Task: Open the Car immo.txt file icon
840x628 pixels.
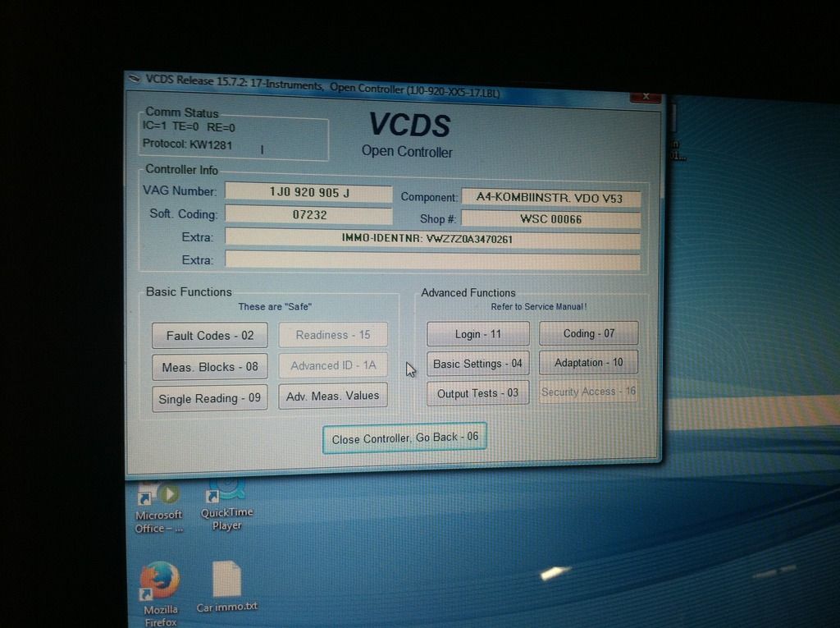Action: coord(226,580)
